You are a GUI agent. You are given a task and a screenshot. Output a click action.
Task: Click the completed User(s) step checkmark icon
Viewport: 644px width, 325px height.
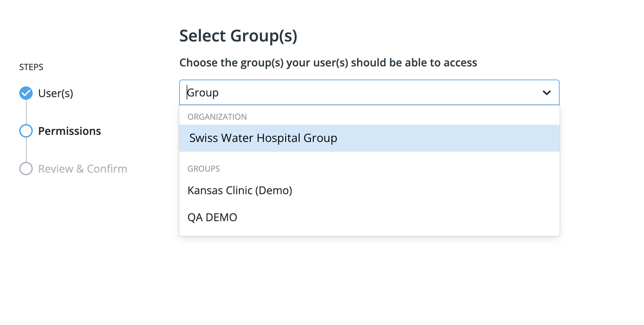[x=26, y=93]
